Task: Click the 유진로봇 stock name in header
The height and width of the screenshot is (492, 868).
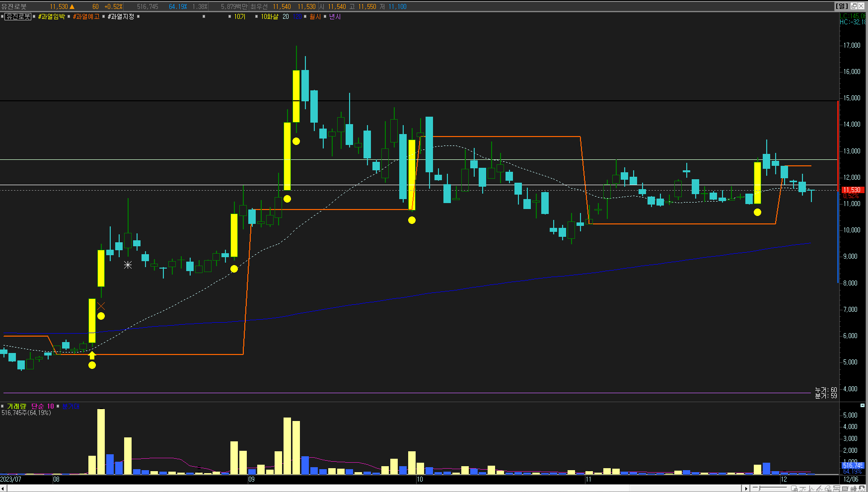Action: click(14, 6)
